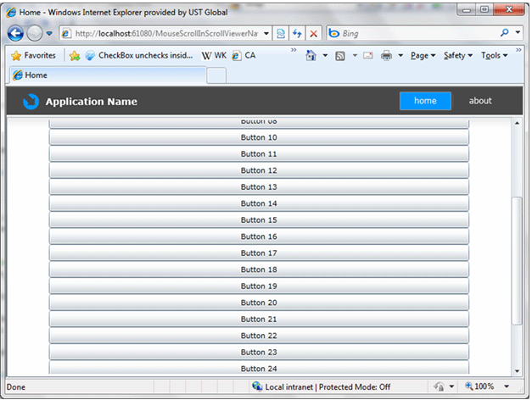This screenshot has width=532, height=400.
Task: Select the home navigation button
Action: coord(425,101)
